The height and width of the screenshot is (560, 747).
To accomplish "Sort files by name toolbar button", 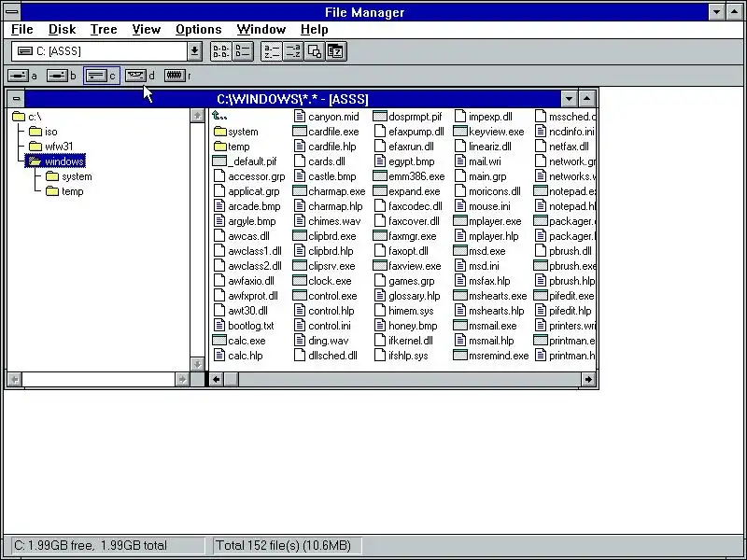I will click(272, 51).
